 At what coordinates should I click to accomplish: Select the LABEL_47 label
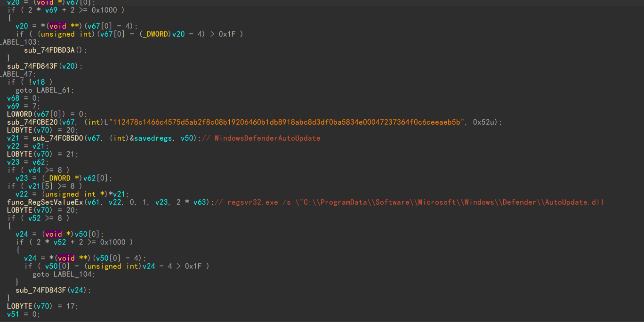tap(17, 74)
